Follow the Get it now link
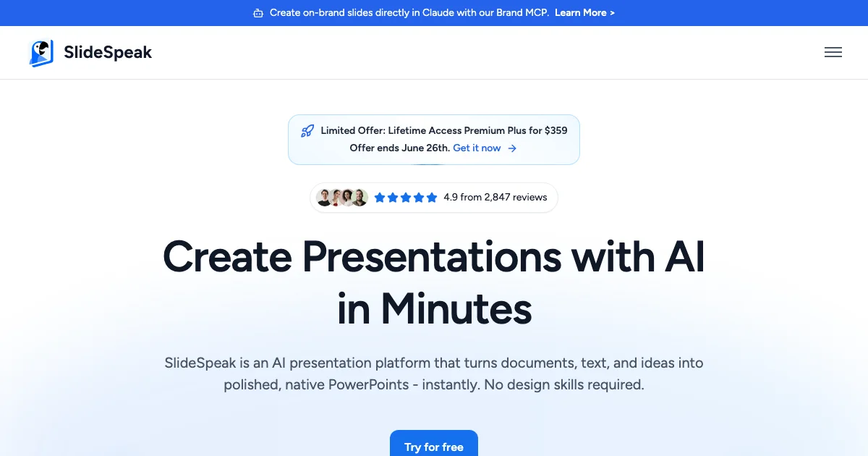Viewport: 868px width, 456px height. coord(477,148)
